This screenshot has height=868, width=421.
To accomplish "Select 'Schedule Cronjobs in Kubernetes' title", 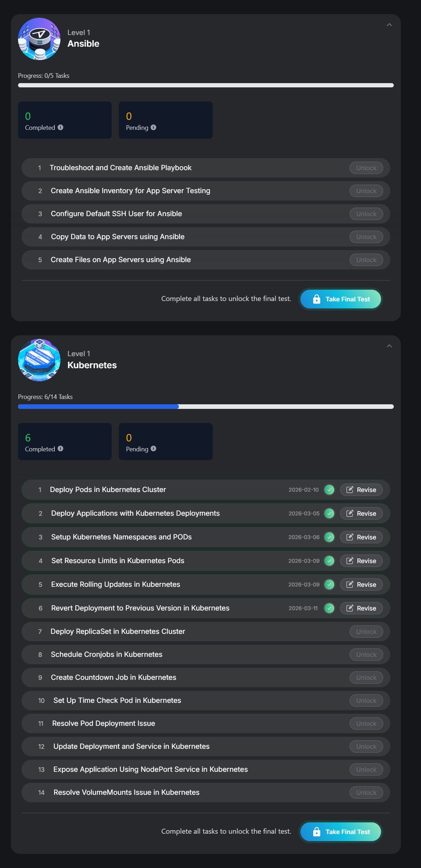I will tap(106, 654).
